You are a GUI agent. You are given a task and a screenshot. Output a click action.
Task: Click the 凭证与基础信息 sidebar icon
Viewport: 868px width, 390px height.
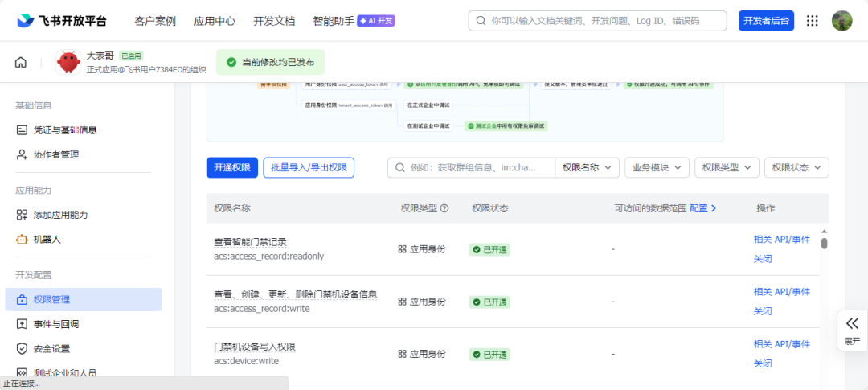pyautogui.click(x=22, y=130)
